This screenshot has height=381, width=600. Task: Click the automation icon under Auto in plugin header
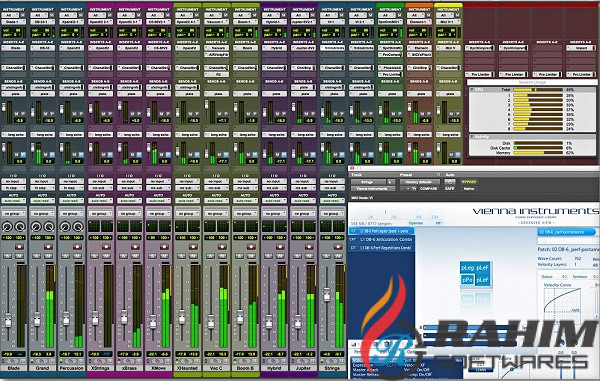tap(449, 182)
